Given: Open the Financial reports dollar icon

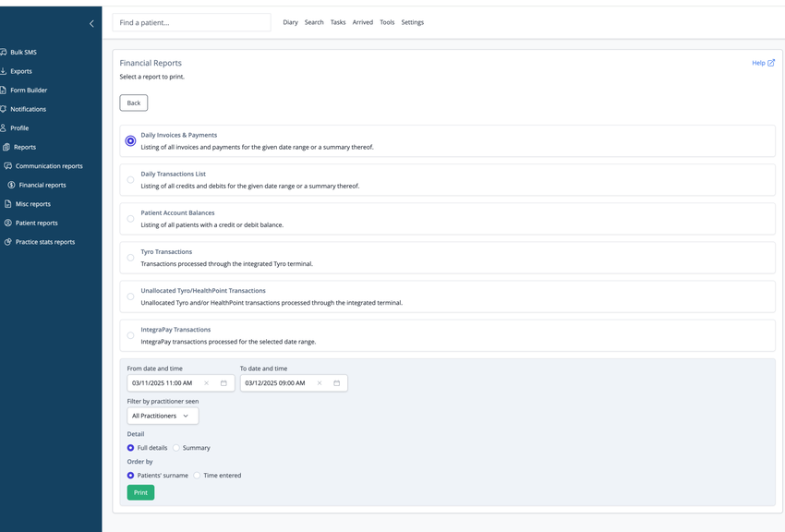Looking at the screenshot, I should tap(11, 185).
